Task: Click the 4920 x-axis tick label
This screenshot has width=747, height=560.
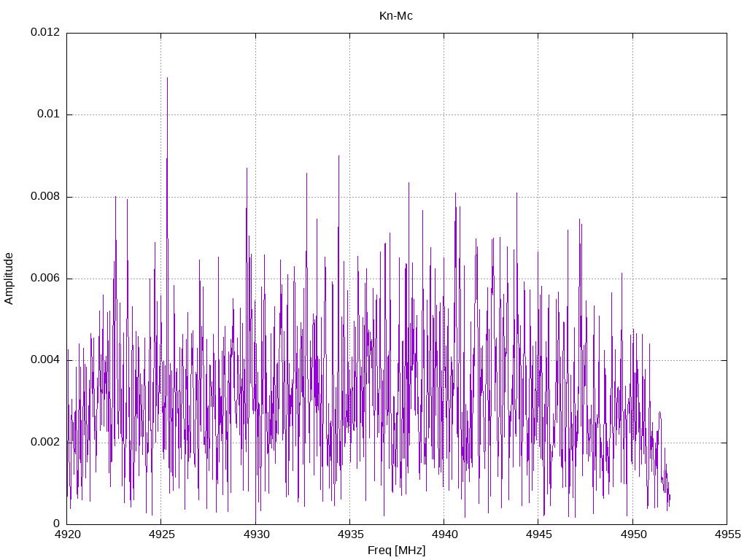Action: [67, 534]
